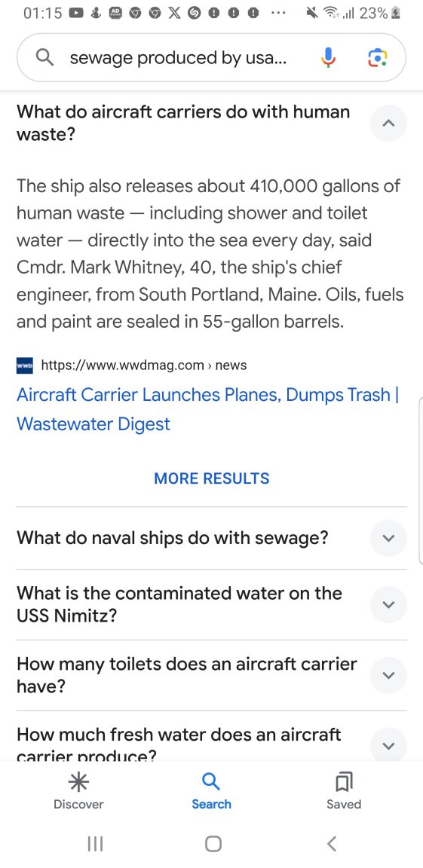This screenshot has width=423, height=868.
Task: Open the Saved bookmarks icon
Action: pos(344,782)
